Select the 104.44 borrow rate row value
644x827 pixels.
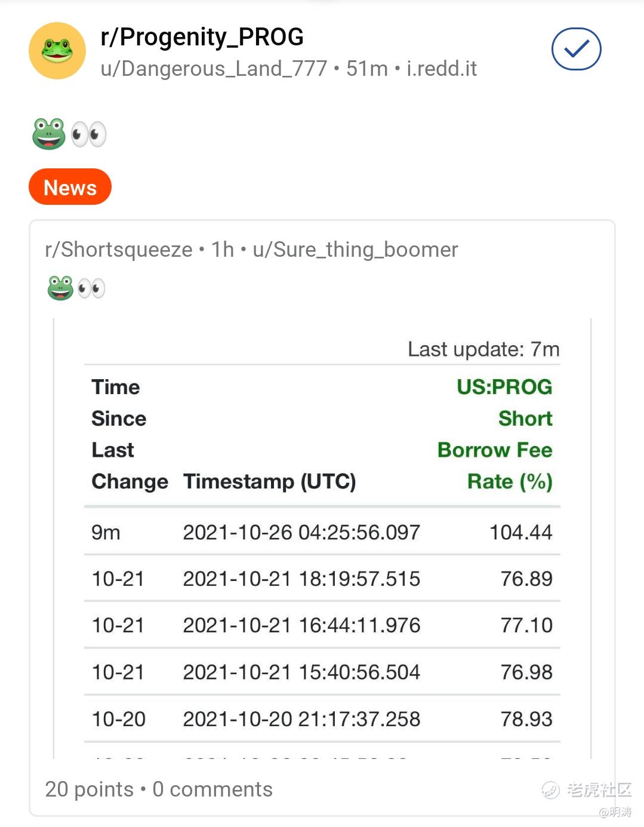pyautogui.click(x=520, y=532)
